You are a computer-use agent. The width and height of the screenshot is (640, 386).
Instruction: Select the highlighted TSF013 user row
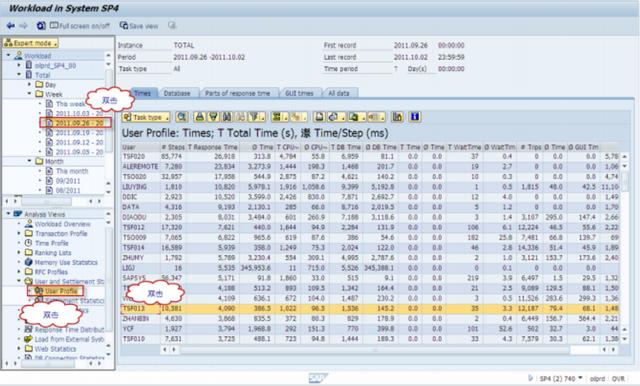[370, 308]
